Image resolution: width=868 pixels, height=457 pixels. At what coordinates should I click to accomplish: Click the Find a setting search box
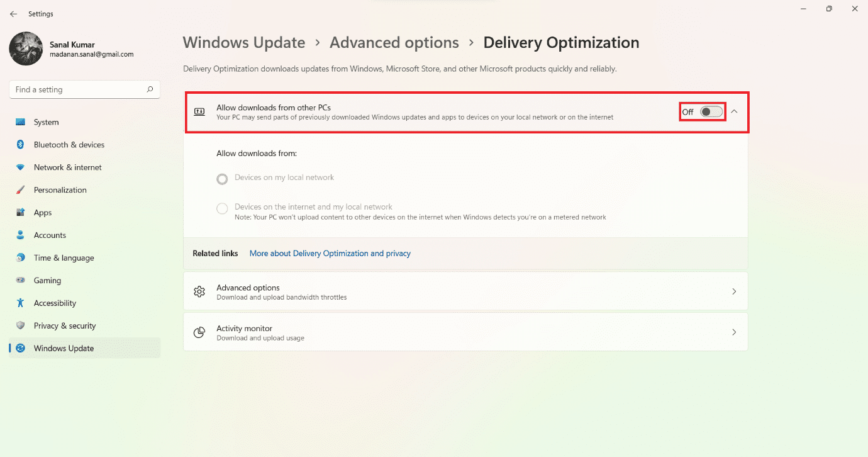[x=84, y=89]
